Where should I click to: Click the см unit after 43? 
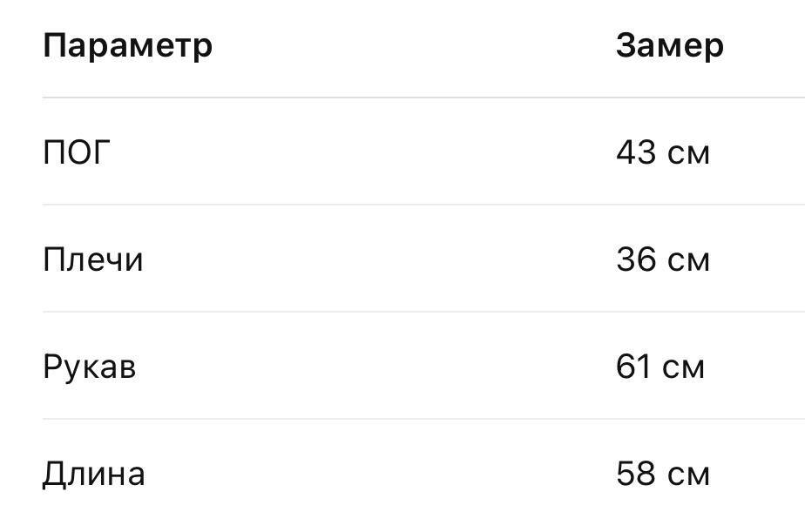pyautogui.click(x=688, y=154)
